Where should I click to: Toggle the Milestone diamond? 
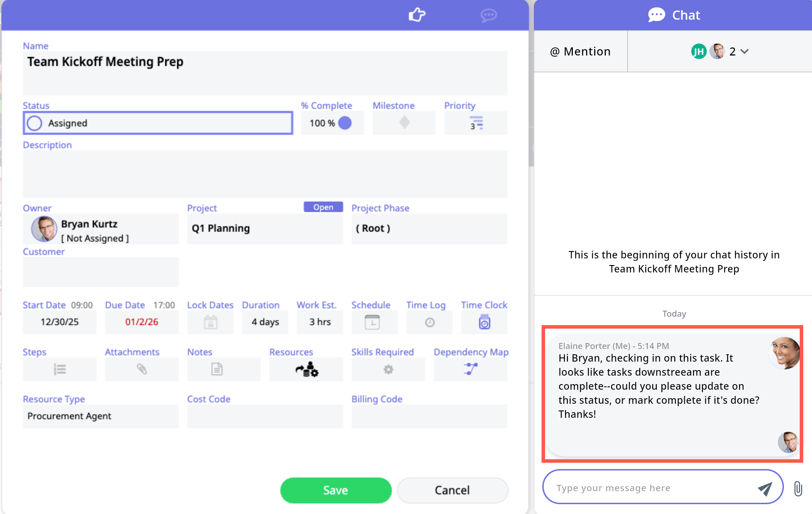pos(404,123)
